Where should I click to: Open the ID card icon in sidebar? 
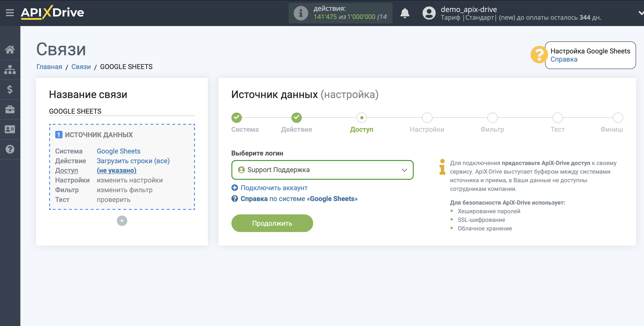point(10,129)
